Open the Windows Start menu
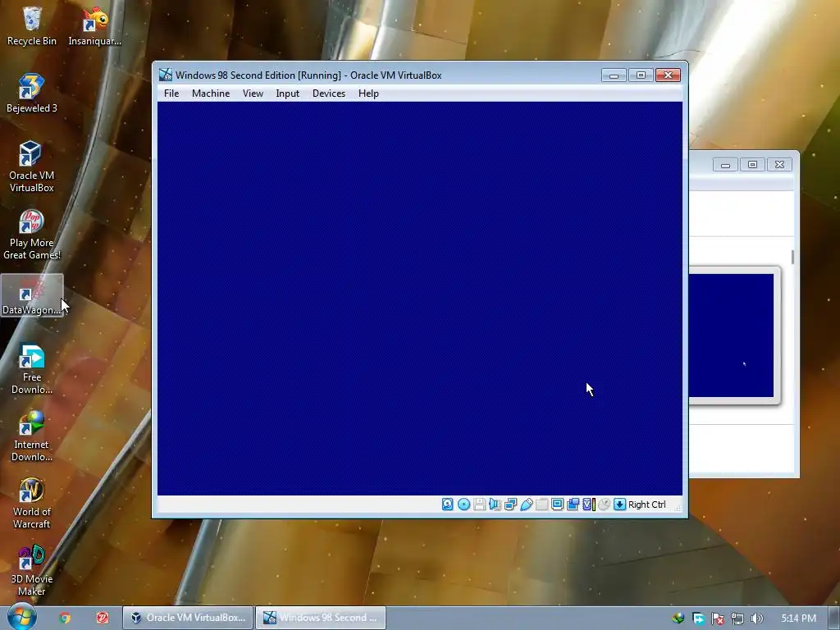Screen dimensions: 840x630 click(x=21, y=617)
